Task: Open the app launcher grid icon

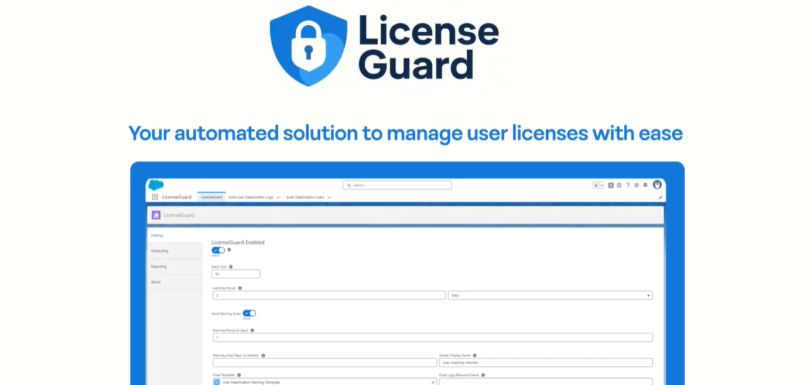Action: click(x=155, y=197)
